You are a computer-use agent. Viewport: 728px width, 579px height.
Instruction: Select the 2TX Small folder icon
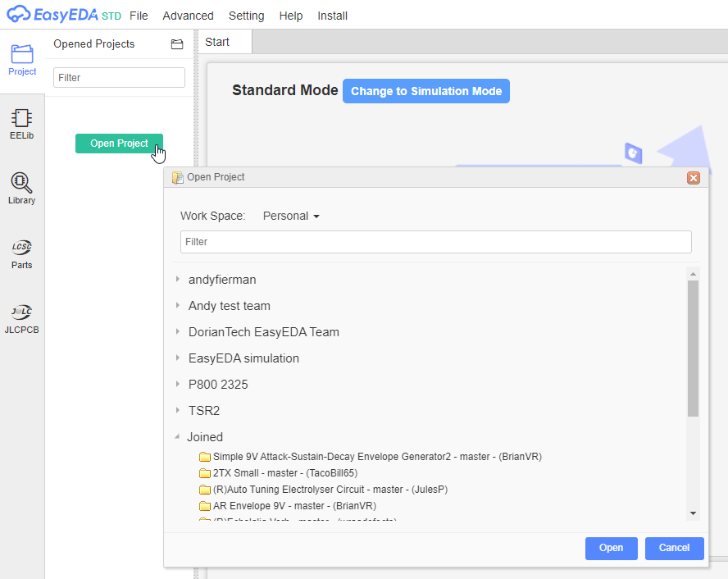tap(205, 473)
